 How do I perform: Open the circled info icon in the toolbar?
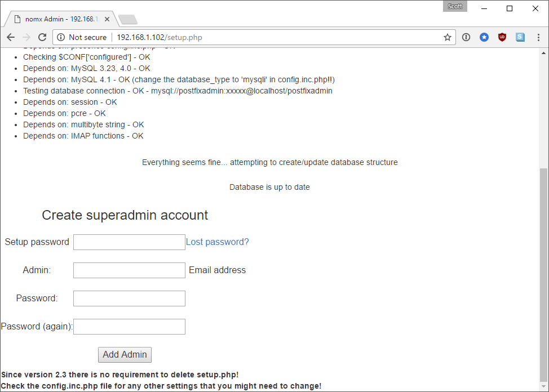coord(466,37)
